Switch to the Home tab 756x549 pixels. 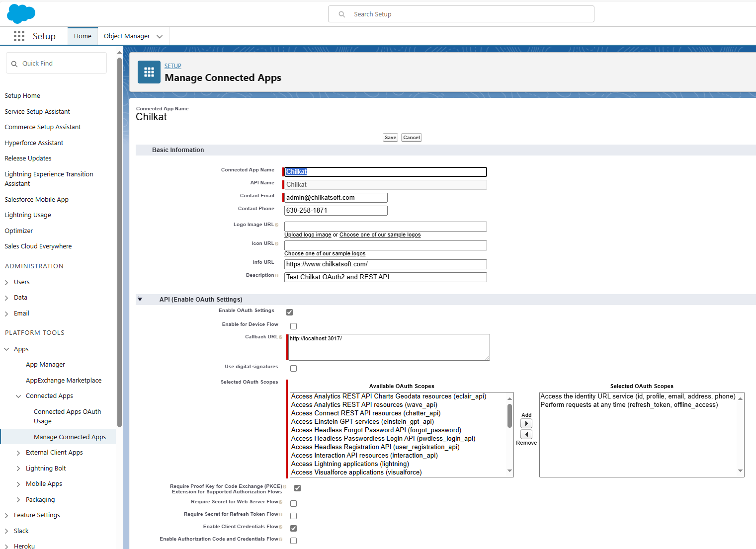click(x=83, y=36)
